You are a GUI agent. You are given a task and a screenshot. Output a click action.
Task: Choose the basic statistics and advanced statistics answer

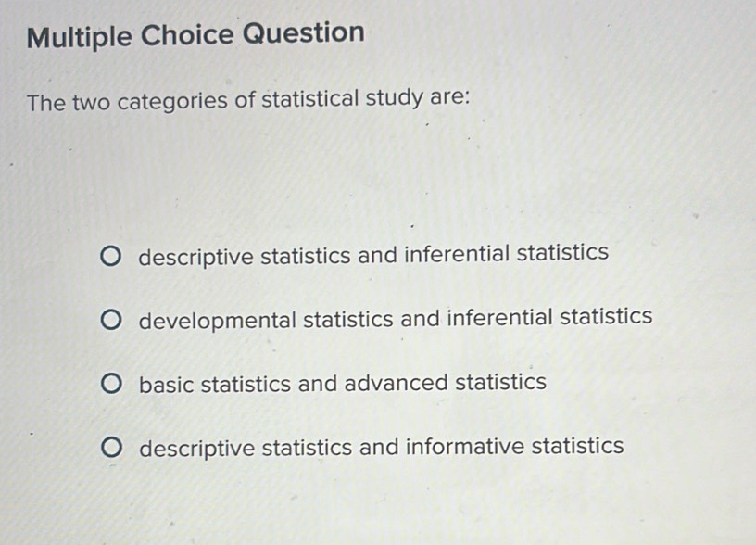tap(340, 383)
